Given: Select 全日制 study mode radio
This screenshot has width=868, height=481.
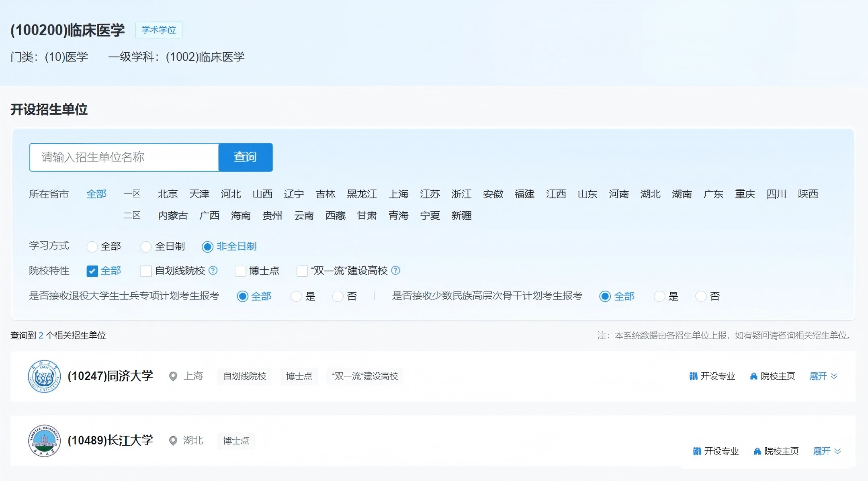Looking at the screenshot, I should (x=146, y=247).
